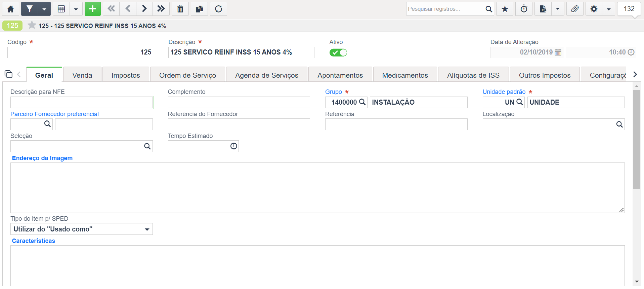This screenshot has height=289, width=644.
Task: Run search with magnifier in top bar
Action: (489, 9)
